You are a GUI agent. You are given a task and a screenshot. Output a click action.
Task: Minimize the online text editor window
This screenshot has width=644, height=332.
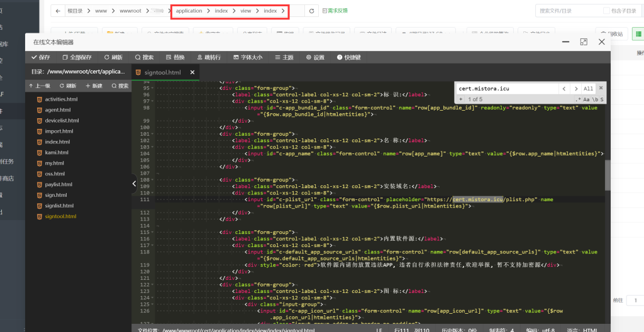click(x=565, y=42)
